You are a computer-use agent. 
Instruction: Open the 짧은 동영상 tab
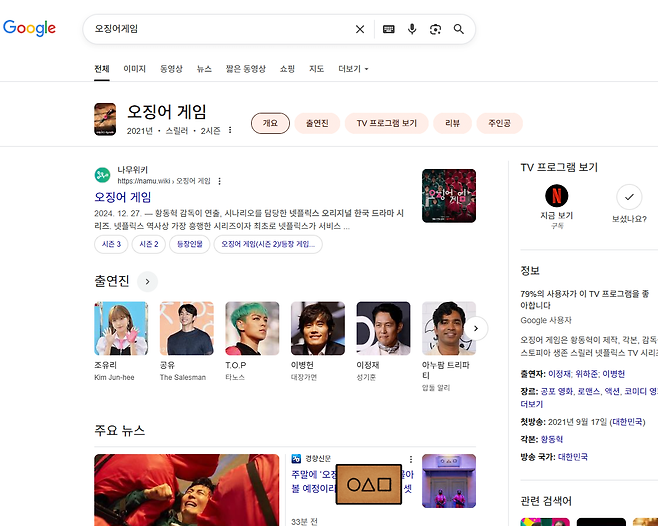click(245, 69)
